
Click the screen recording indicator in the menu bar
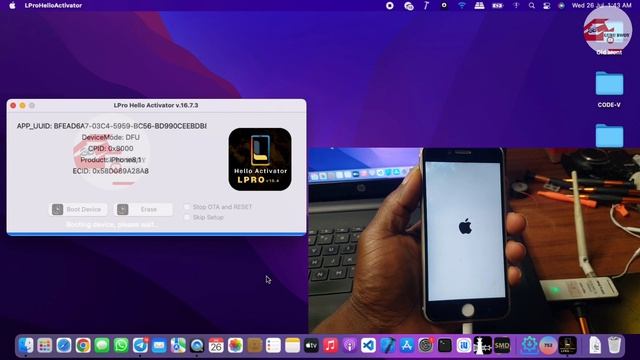pos(390,5)
